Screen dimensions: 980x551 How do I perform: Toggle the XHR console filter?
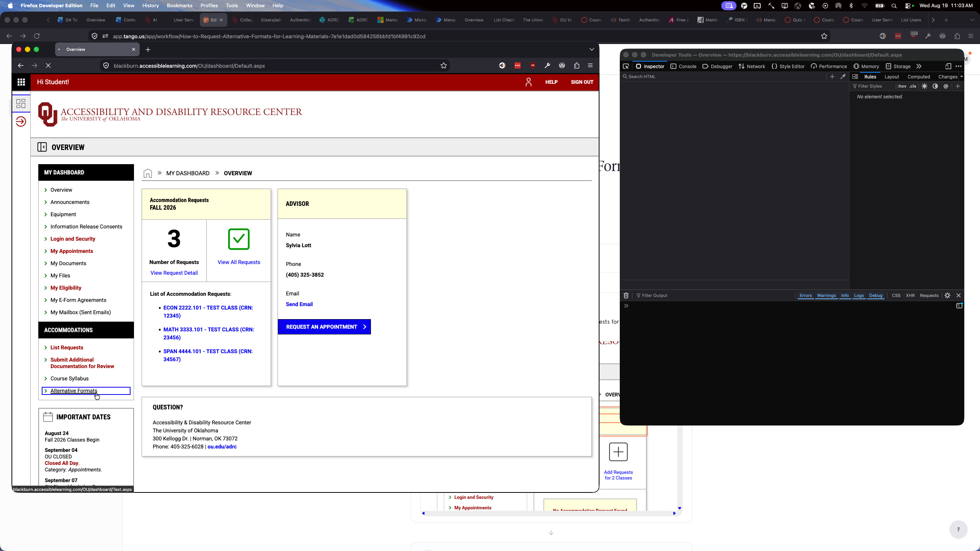click(x=910, y=295)
